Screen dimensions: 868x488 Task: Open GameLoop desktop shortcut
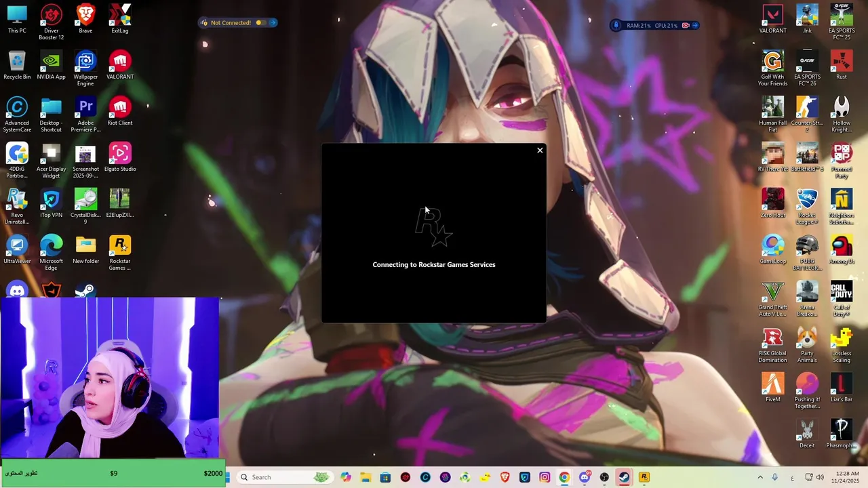point(772,249)
